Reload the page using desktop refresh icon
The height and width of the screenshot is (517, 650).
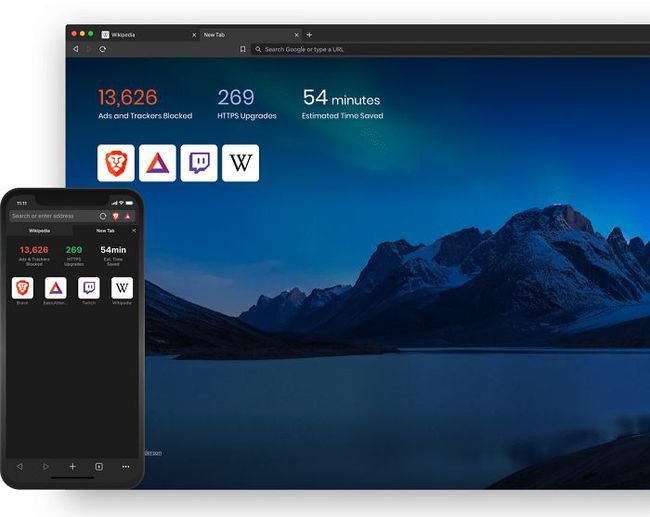coord(102,49)
